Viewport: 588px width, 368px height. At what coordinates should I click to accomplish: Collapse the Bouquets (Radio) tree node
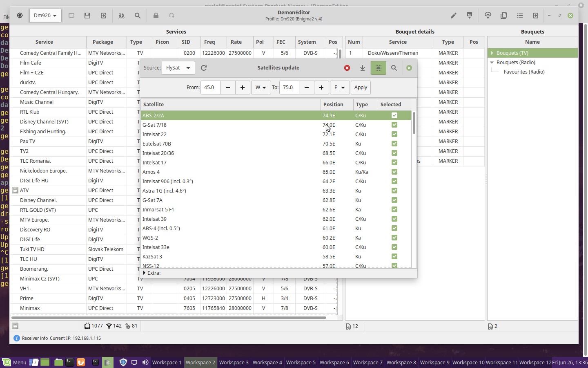(492, 63)
